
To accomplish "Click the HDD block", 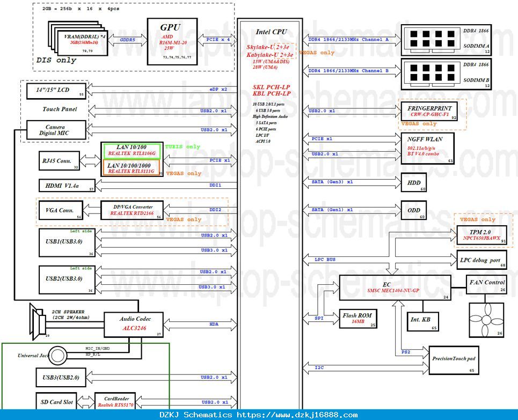I will (413, 182).
